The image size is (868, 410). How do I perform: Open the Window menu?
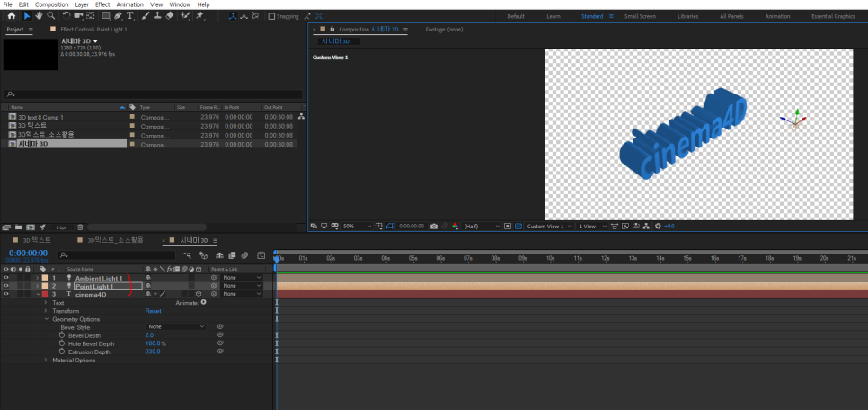[180, 4]
